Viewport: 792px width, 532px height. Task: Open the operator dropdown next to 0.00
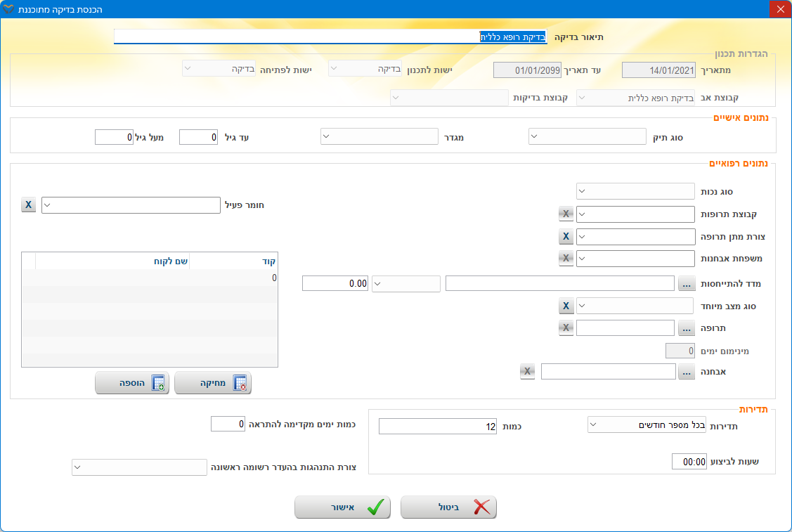click(406, 283)
